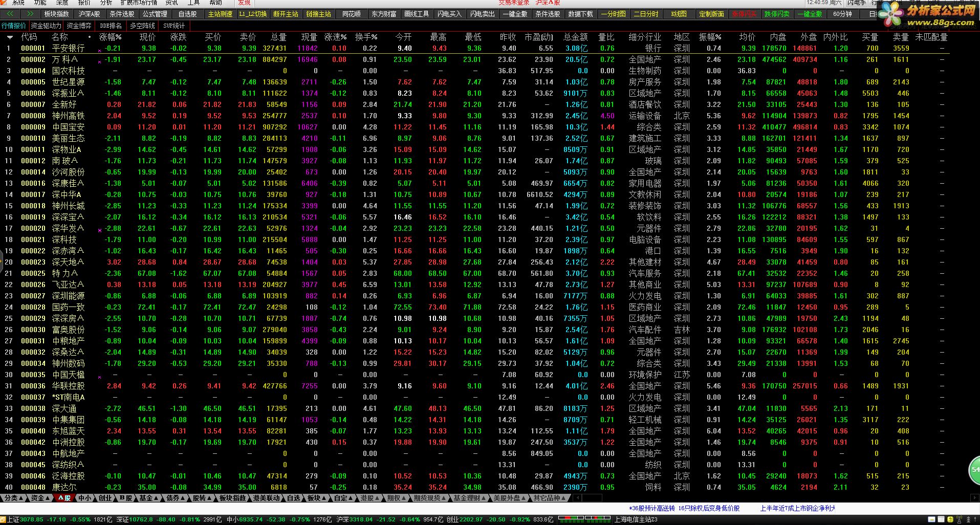Click the forward double-arrow toolbar icon
Screen dimensions: 980x525
click(30, 14)
